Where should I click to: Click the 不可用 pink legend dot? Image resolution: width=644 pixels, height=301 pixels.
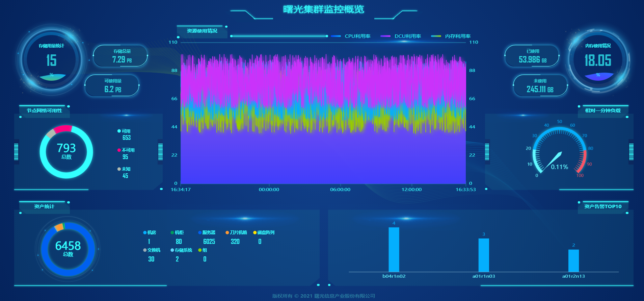(119, 150)
